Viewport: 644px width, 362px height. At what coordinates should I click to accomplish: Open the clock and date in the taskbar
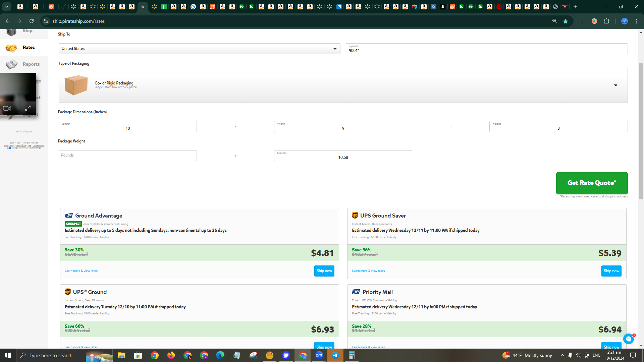click(x=614, y=355)
